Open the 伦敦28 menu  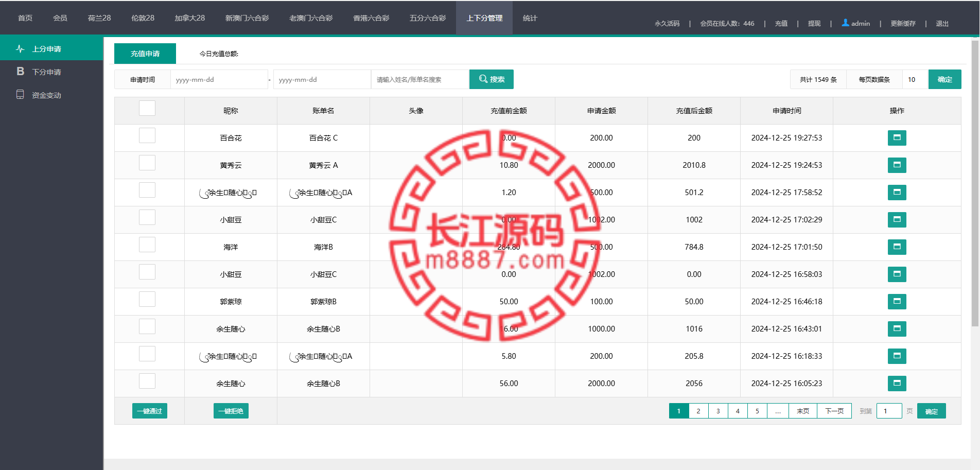tap(143, 18)
